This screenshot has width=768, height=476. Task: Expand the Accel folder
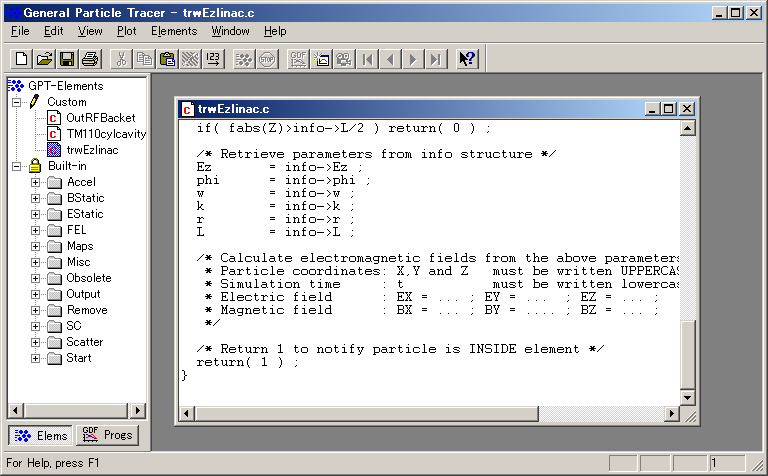35,182
